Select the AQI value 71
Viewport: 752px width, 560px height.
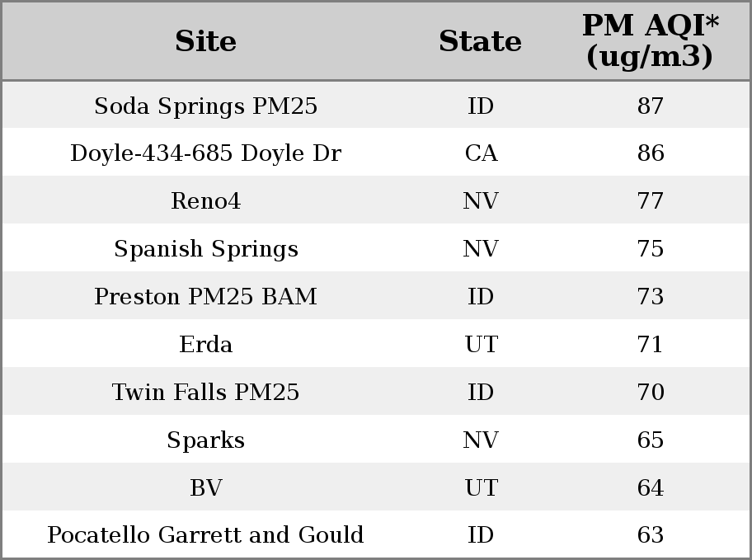(x=651, y=345)
